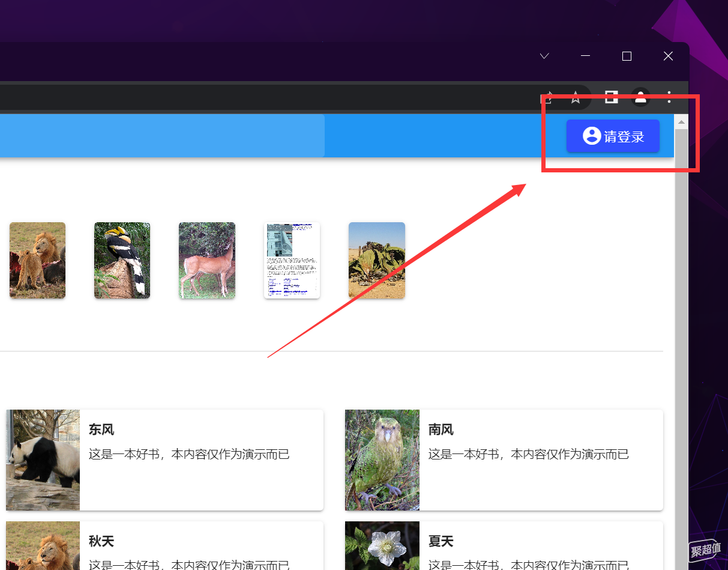Close the browser window
This screenshot has height=570, width=728.
point(668,56)
